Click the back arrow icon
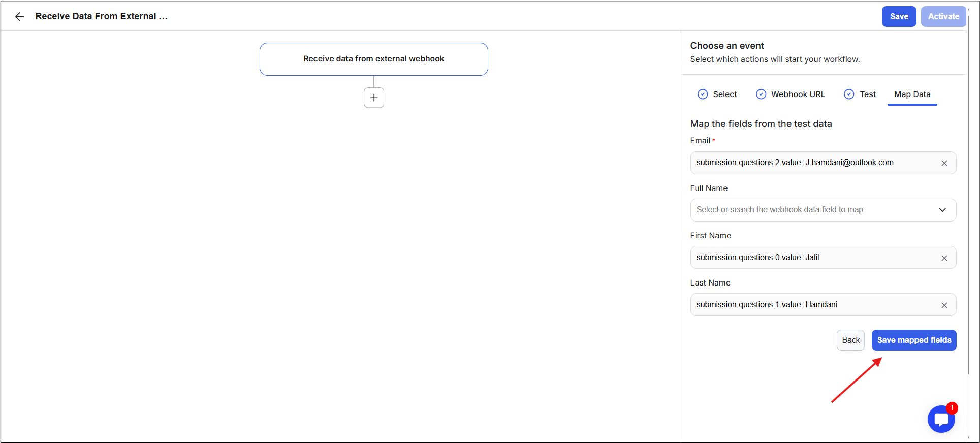Image resolution: width=980 pixels, height=443 pixels. 19,17
